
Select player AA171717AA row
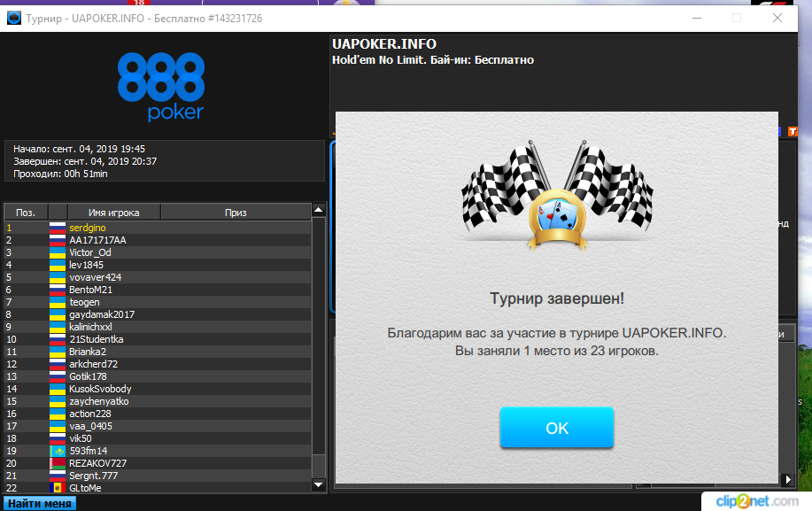click(158, 240)
